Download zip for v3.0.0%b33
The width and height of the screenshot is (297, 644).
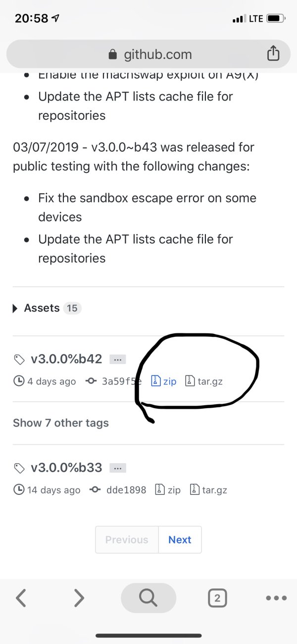pyautogui.click(x=168, y=490)
